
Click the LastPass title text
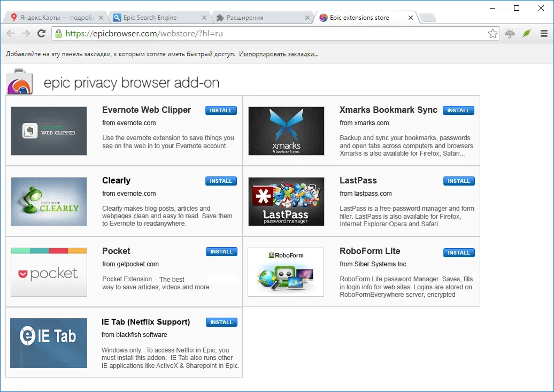click(358, 180)
